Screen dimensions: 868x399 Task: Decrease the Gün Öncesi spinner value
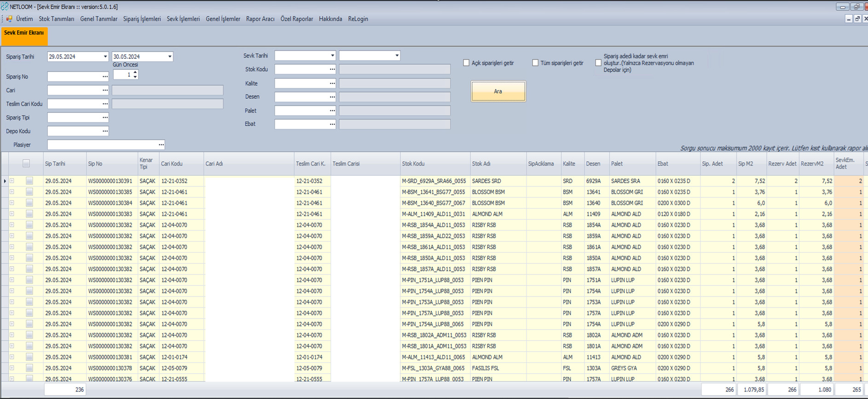pos(135,77)
